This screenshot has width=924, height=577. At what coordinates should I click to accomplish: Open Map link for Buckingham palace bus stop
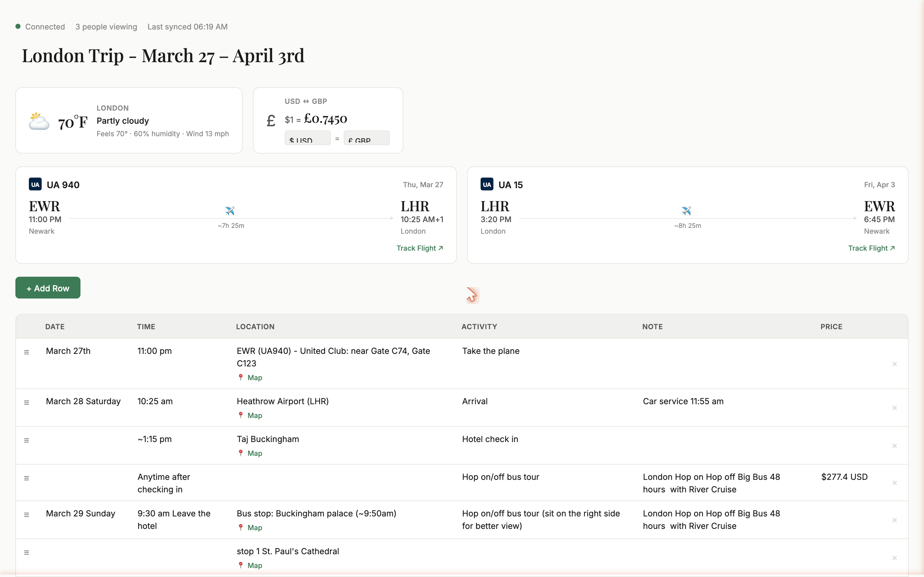pos(250,527)
